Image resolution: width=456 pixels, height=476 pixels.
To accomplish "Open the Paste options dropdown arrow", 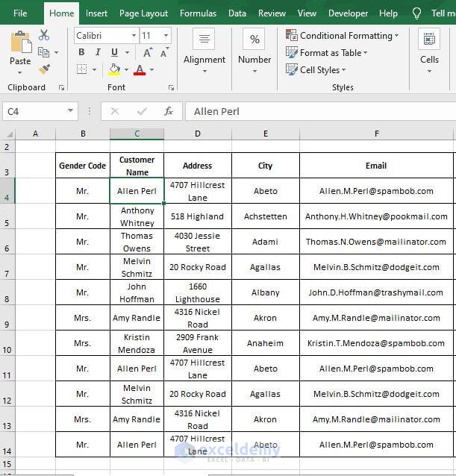I will point(19,72).
